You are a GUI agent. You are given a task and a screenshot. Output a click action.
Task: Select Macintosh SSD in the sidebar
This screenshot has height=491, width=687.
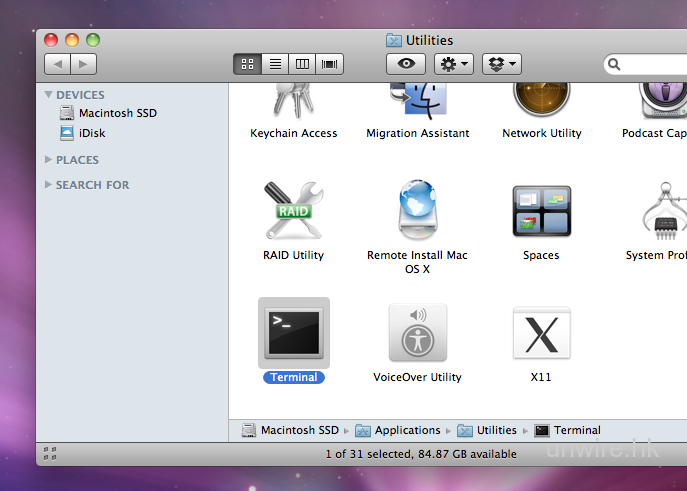[x=117, y=113]
